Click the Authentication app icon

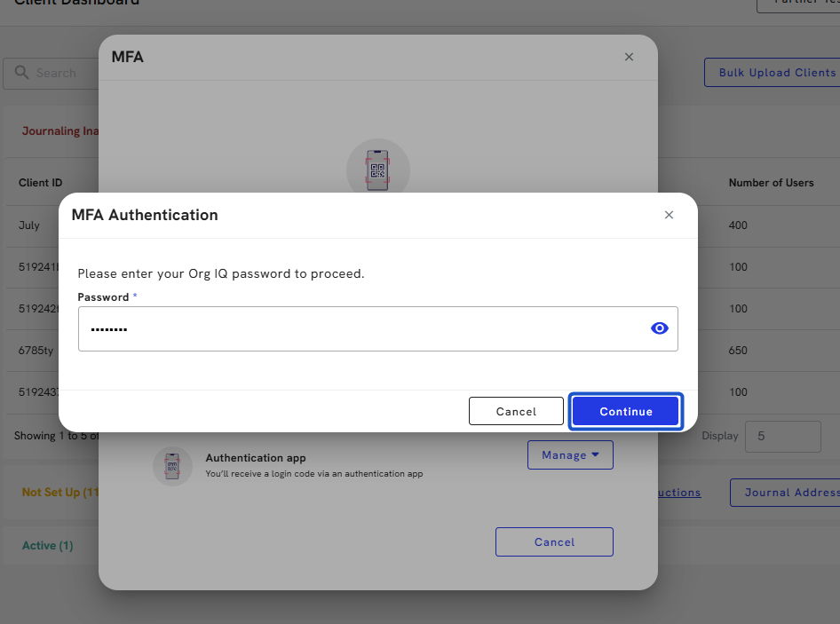172,466
